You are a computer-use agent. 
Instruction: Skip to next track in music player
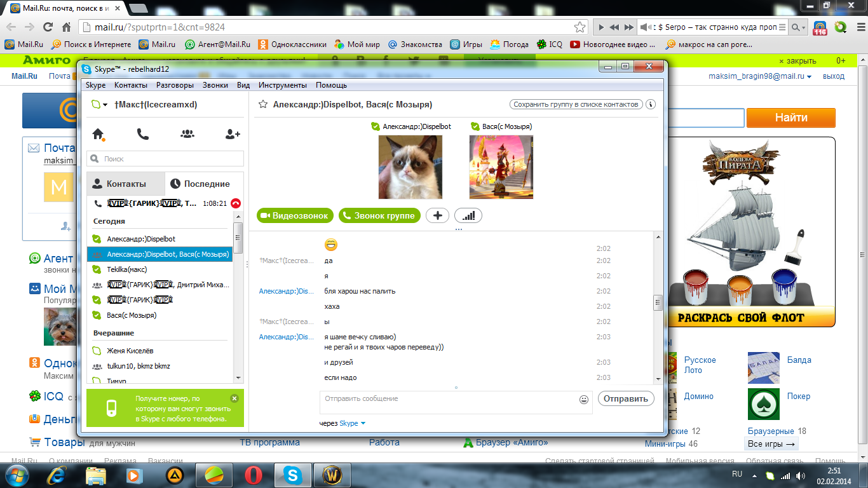pyautogui.click(x=628, y=27)
